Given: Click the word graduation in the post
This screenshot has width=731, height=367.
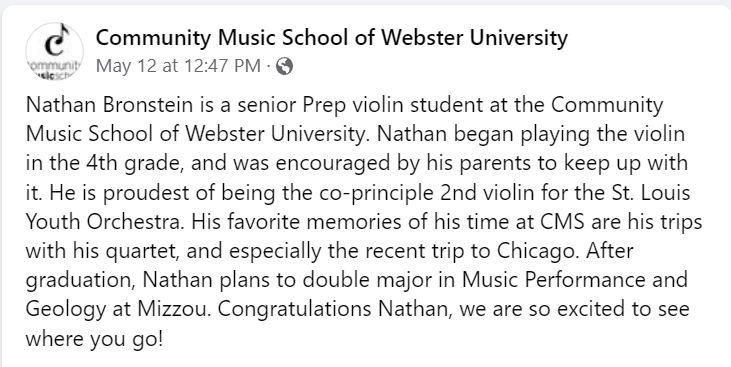Looking at the screenshot, I should 81,281.
